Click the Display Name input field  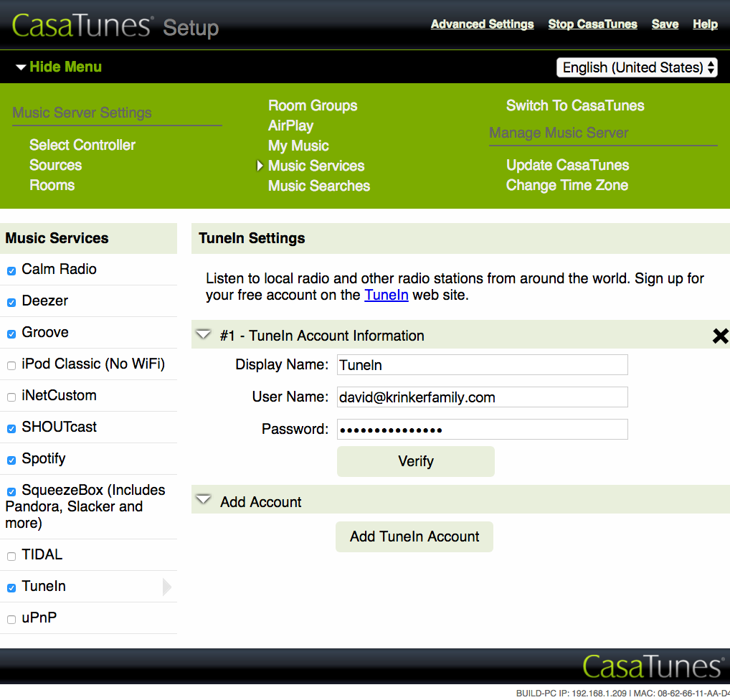pos(483,364)
